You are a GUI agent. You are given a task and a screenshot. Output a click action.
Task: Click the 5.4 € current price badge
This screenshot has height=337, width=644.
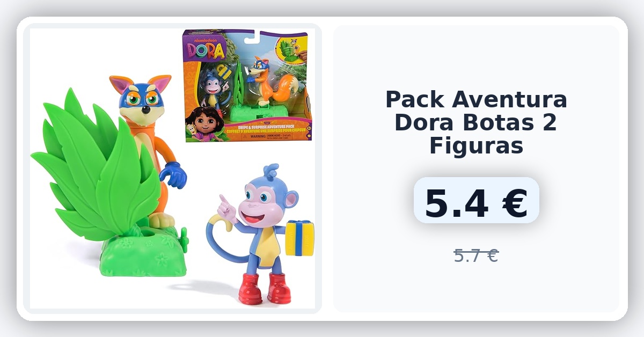pos(476,200)
